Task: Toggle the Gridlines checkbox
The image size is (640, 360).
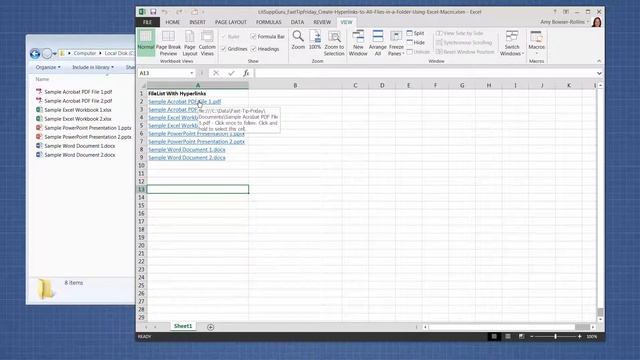Action: [224, 49]
